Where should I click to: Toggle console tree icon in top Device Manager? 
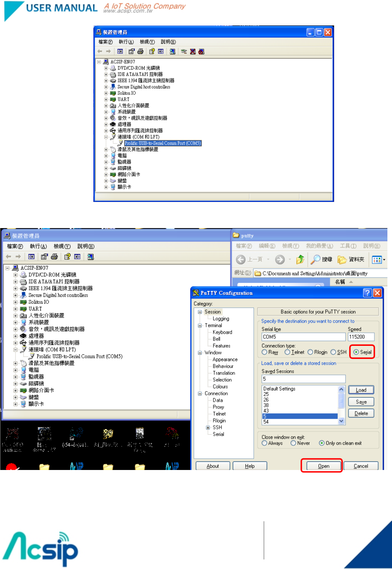pos(120,52)
